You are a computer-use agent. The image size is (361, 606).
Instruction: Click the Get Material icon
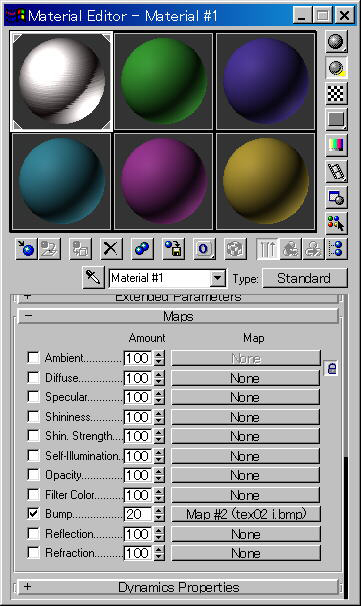26,249
